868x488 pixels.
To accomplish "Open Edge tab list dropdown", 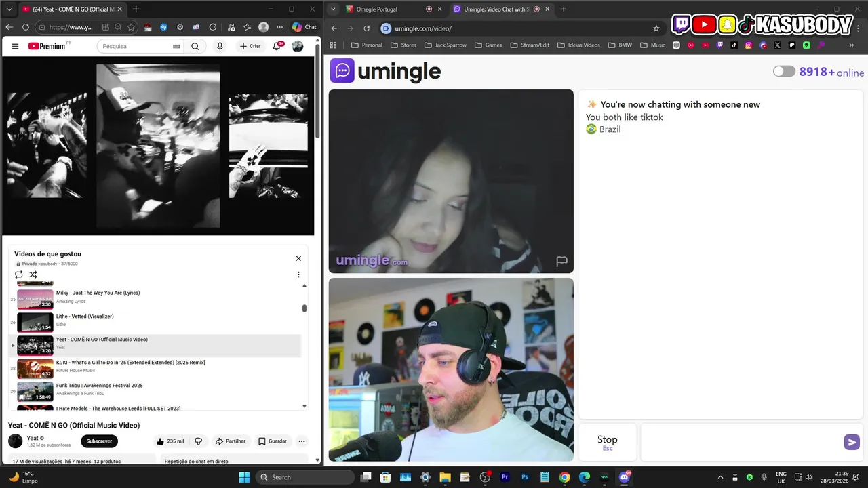I will [9, 9].
